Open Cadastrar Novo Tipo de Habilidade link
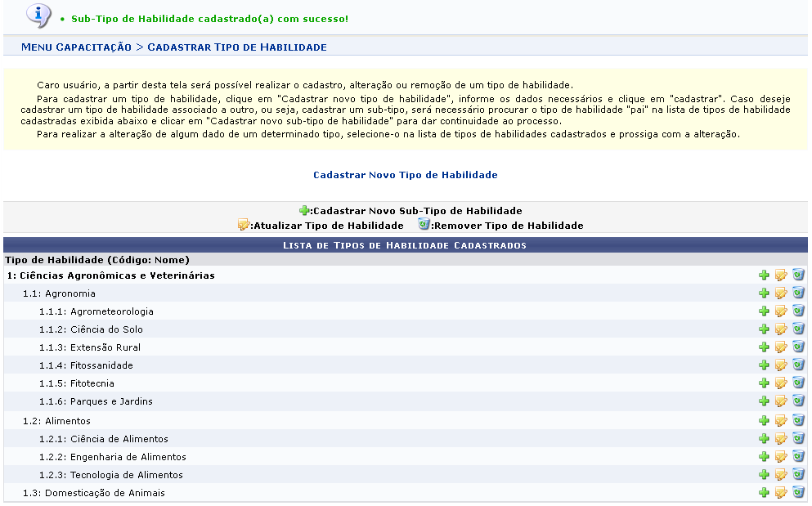This screenshot has height=506, width=812. coord(405,175)
